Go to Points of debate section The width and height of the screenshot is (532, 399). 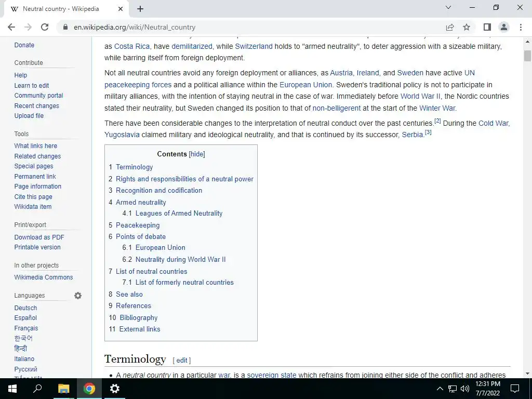click(141, 236)
